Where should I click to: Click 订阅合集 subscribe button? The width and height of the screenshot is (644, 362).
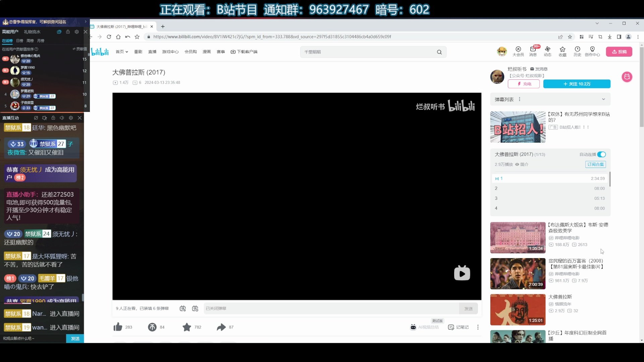[596, 164]
